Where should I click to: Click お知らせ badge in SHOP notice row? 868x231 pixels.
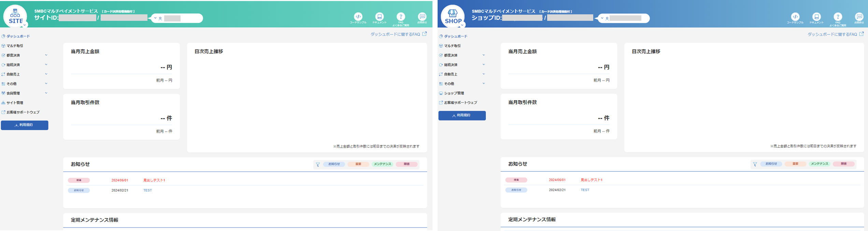click(516, 190)
